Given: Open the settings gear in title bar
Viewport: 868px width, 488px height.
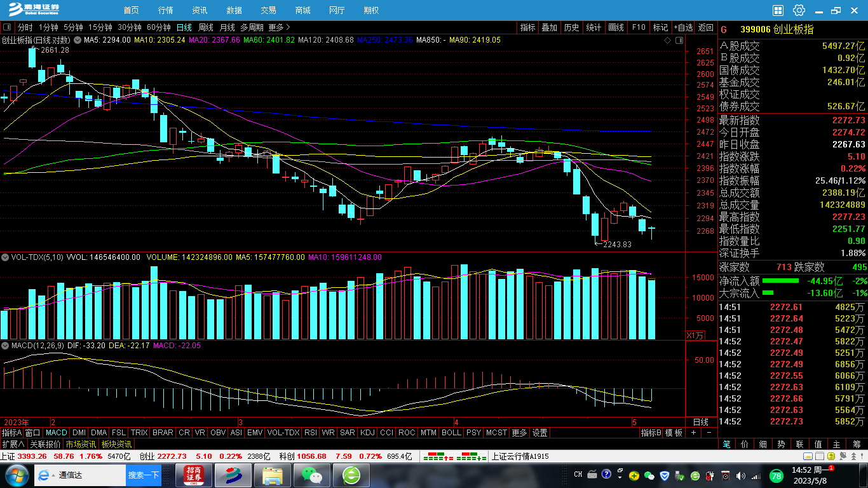Looking at the screenshot, I should click(x=799, y=10).
